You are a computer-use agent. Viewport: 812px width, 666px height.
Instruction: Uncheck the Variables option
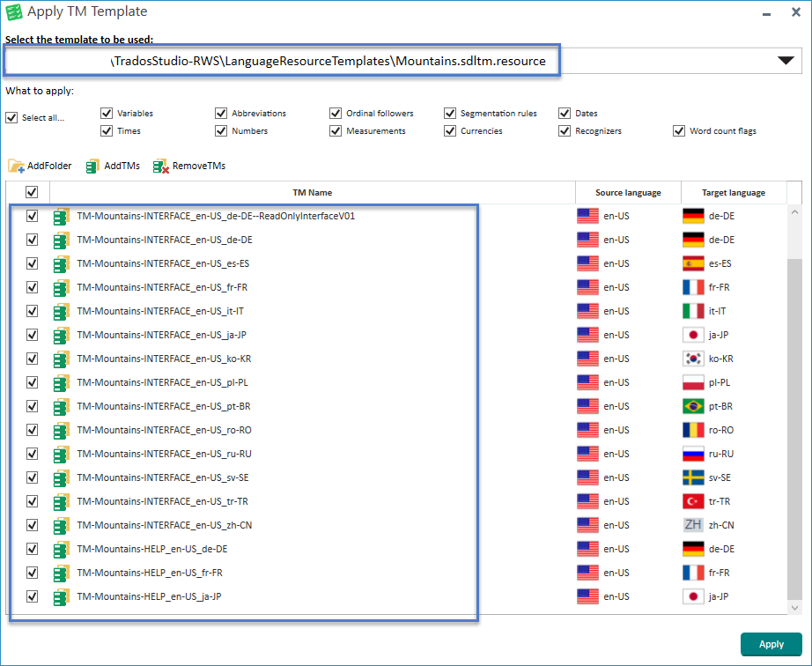pyautogui.click(x=107, y=113)
